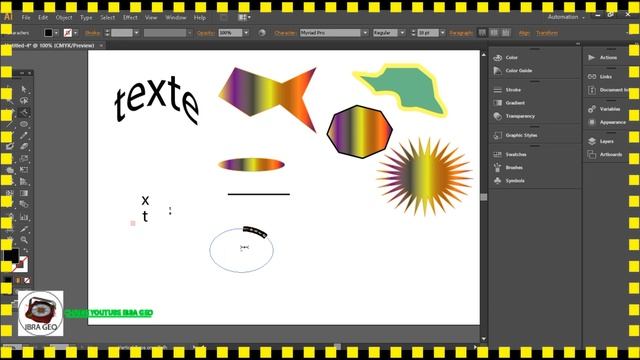
Task: Select the Lasso tool
Action: click(x=24, y=100)
